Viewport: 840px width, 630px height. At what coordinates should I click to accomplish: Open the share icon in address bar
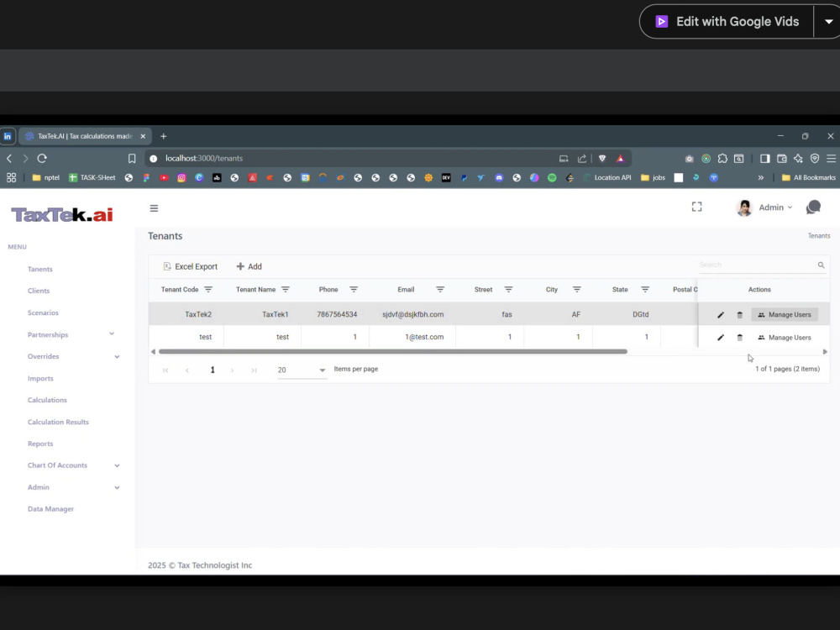click(x=582, y=158)
